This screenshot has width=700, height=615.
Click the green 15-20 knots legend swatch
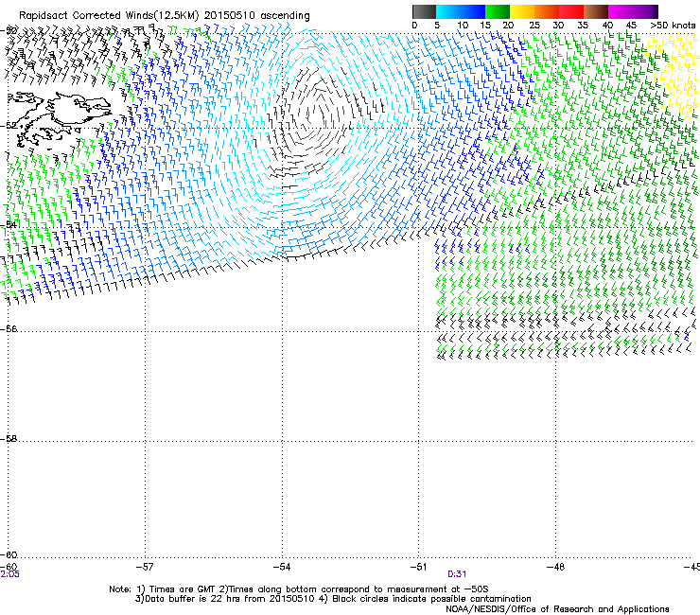pyautogui.click(x=497, y=11)
